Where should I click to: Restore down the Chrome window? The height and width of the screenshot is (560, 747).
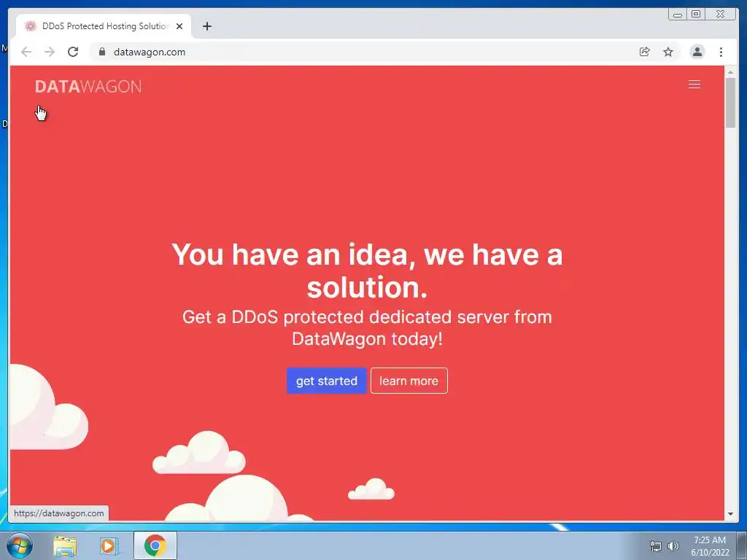coord(695,15)
